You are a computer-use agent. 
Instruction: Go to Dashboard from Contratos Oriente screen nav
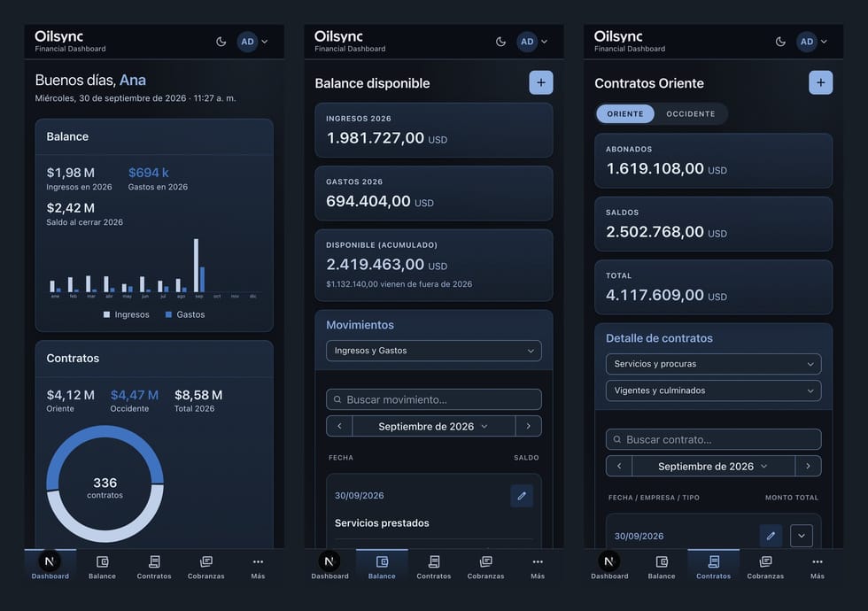pyautogui.click(x=609, y=567)
